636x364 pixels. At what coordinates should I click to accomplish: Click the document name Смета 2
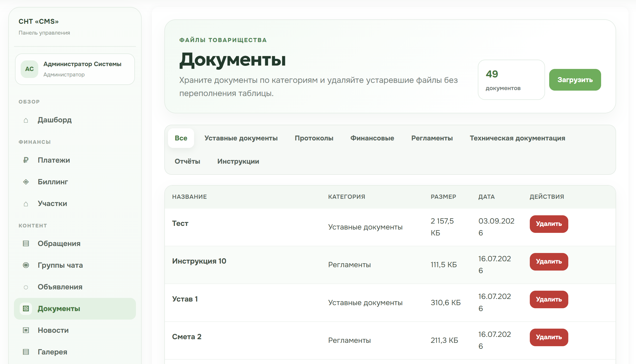coord(187,337)
